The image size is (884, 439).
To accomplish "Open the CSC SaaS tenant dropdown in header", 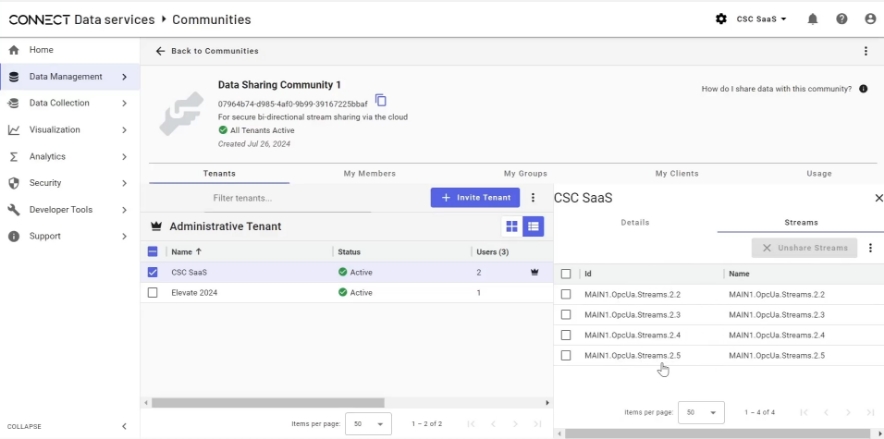I will tap(761, 19).
